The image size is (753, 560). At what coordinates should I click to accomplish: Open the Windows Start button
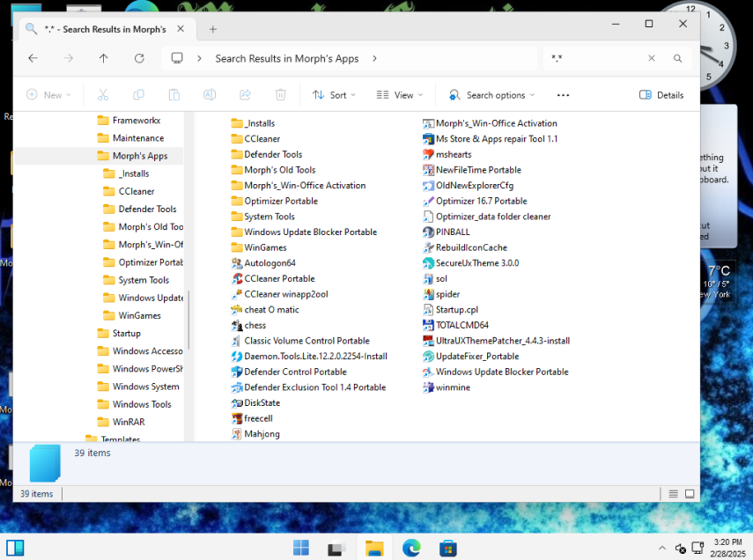[301, 548]
